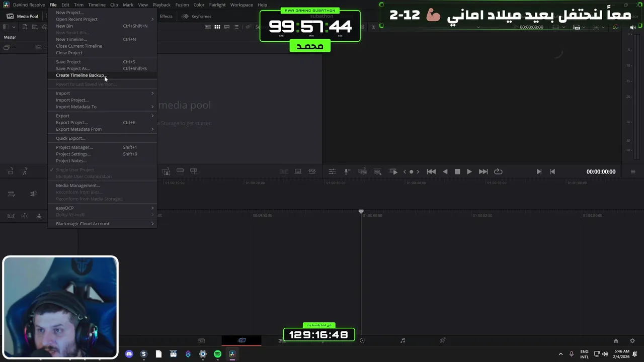Click Source Overwrite edit icon

point(194,171)
